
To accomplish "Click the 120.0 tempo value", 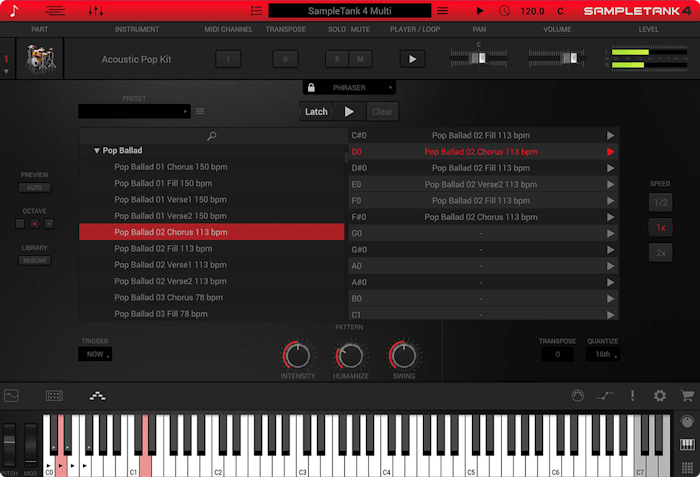I will [x=532, y=11].
